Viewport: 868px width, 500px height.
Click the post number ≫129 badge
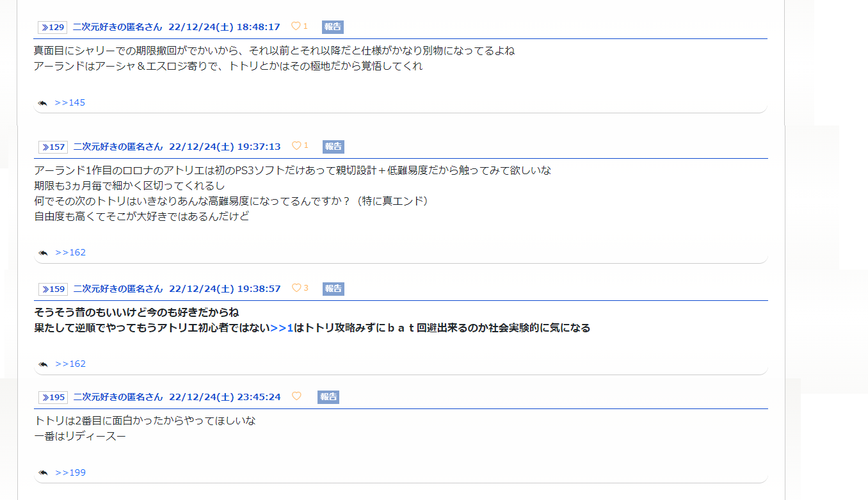pos(52,27)
